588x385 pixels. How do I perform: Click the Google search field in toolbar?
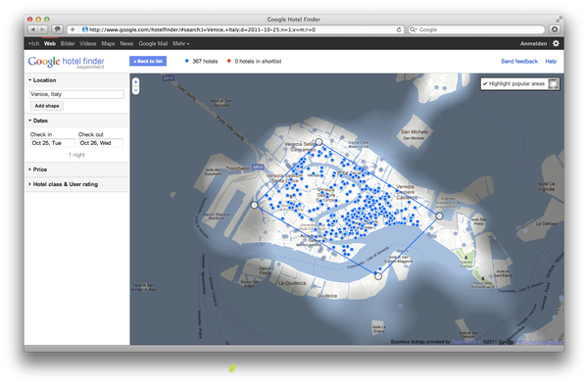point(476,29)
